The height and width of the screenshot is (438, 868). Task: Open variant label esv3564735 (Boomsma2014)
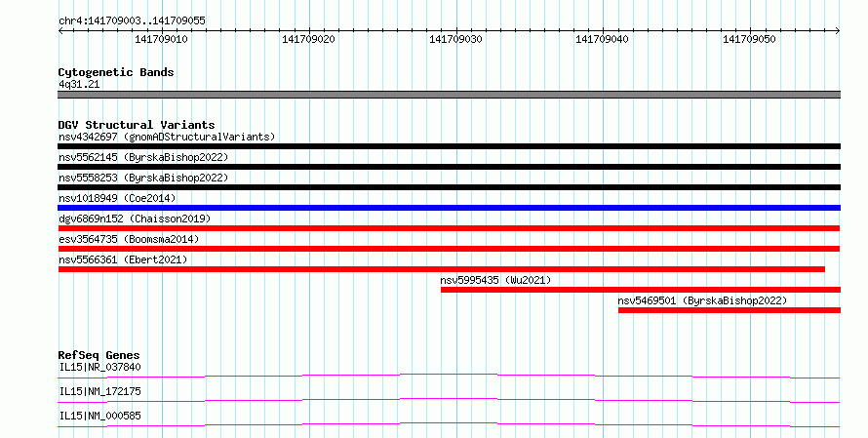pyautogui.click(x=129, y=239)
